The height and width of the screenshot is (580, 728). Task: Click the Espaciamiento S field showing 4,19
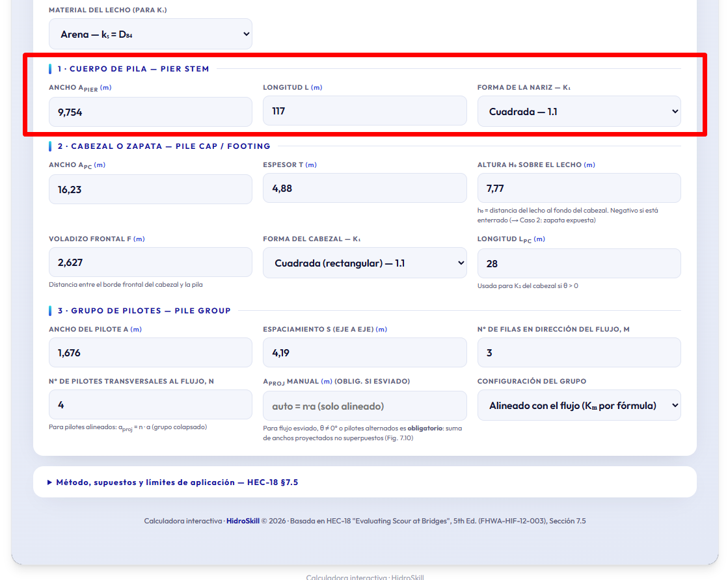pyautogui.click(x=364, y=352)
